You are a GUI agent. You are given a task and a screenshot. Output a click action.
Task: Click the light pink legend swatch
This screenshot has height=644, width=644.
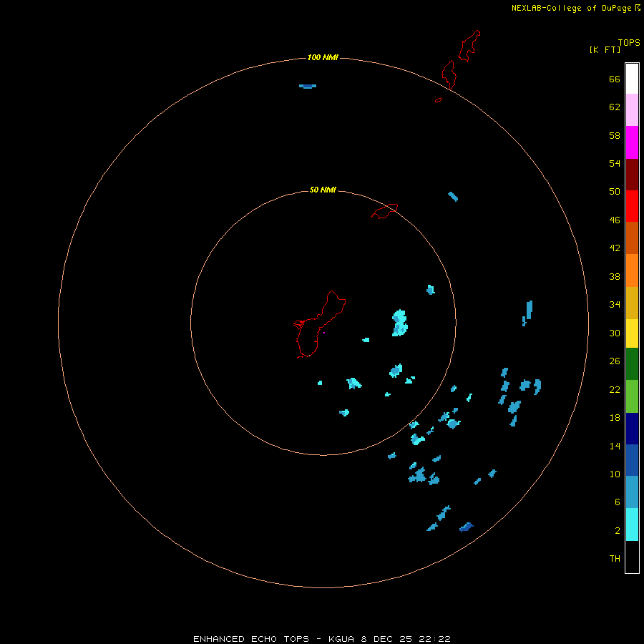[x=632, y=109]
